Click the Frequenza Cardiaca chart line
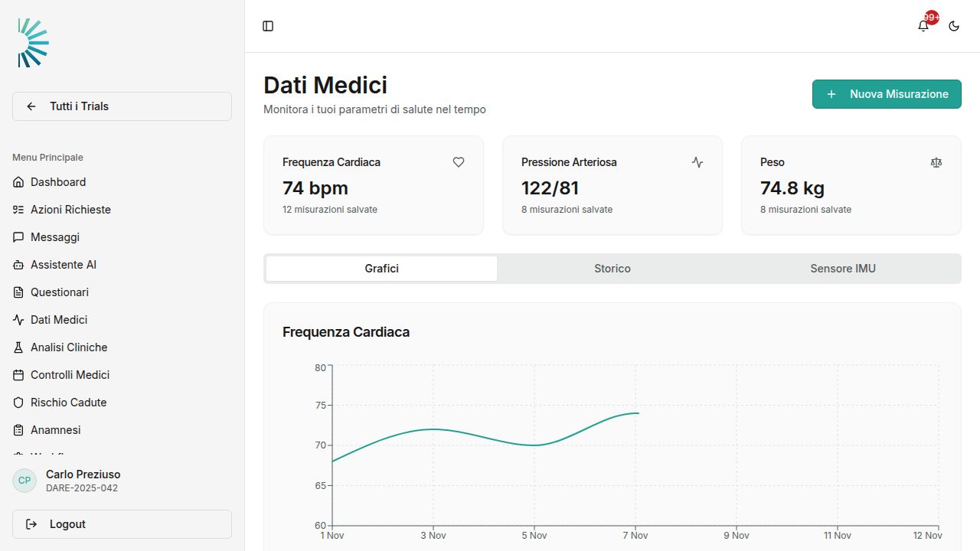The image size is (980, 551). click(x=485, y=436)
